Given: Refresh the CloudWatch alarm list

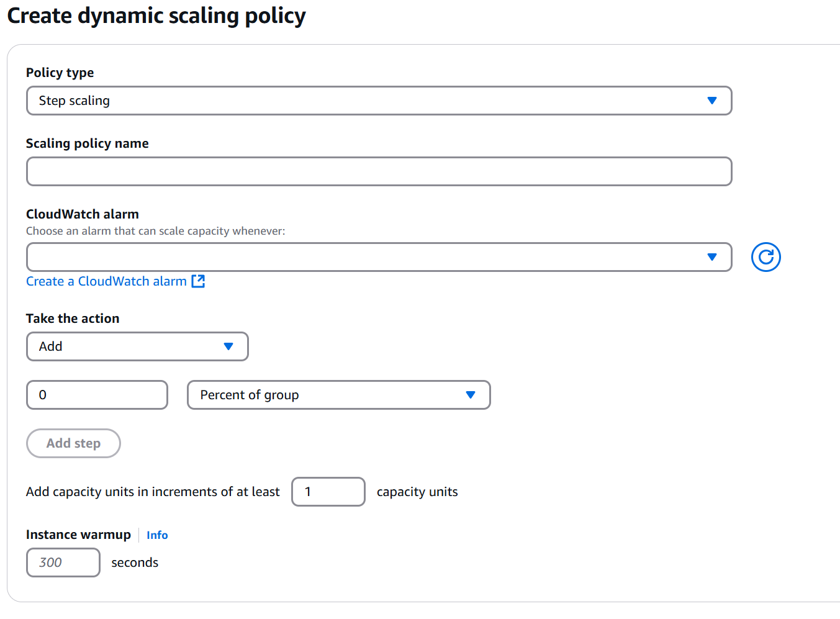Looking at the screenshot, I should pos(765,257).
